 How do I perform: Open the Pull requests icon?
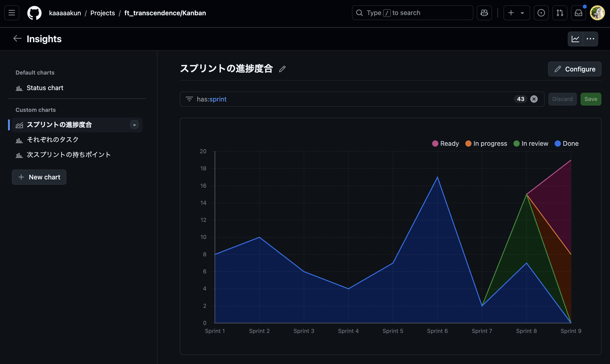pyautogui.click(x=560, y=13)
